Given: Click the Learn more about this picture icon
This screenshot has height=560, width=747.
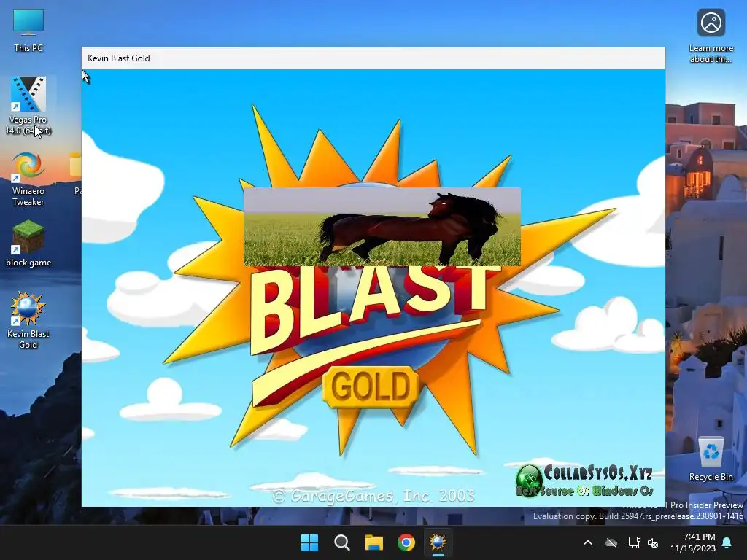Looking at the screenshot, I should (x=711, y=36).
